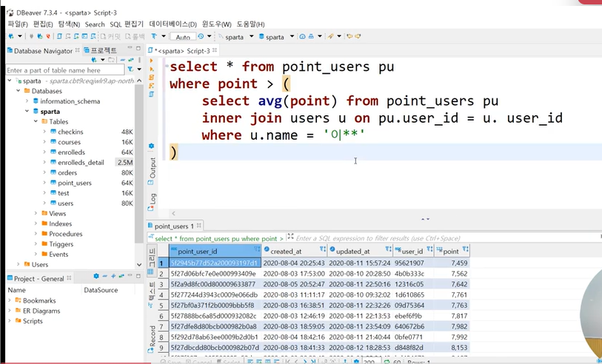The width and height of the screenshot is (602, 364).
Task: Click Project General panel settings gear icon
Action: click(96, 276)
